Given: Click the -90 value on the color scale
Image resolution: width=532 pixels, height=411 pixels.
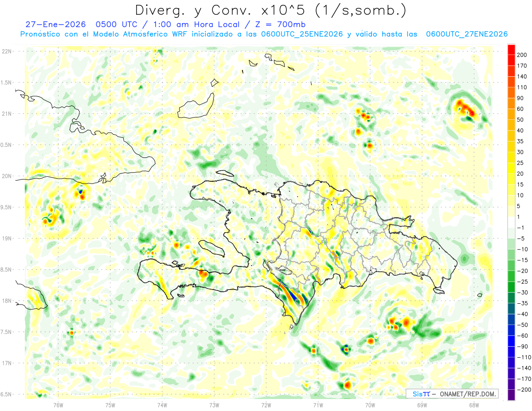Looking at the screenshot, I should tap(523, 346).
